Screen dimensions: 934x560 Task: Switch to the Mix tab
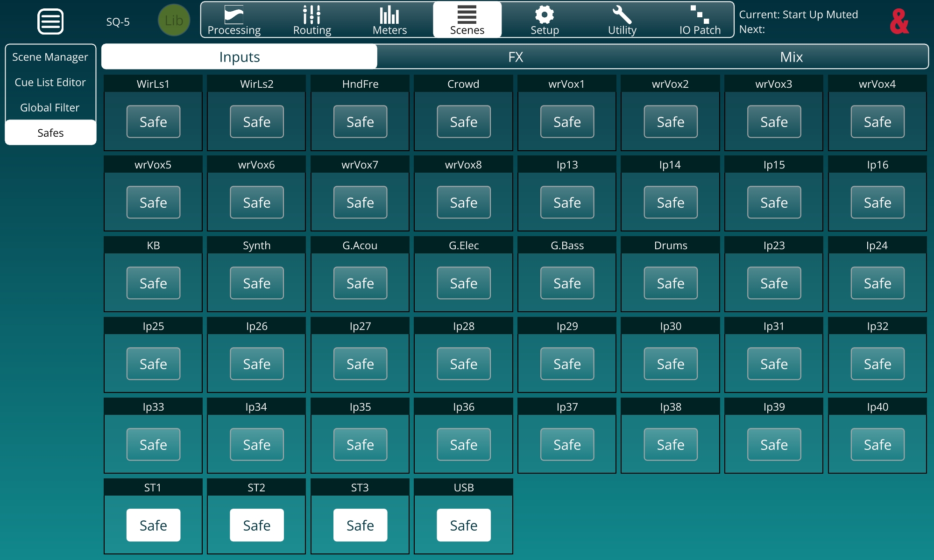[x=791, y=57]
